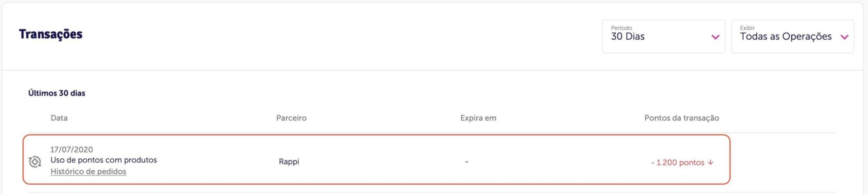
Task: Select the 17/07/2020 transaction date
Action: click(71, 149)
